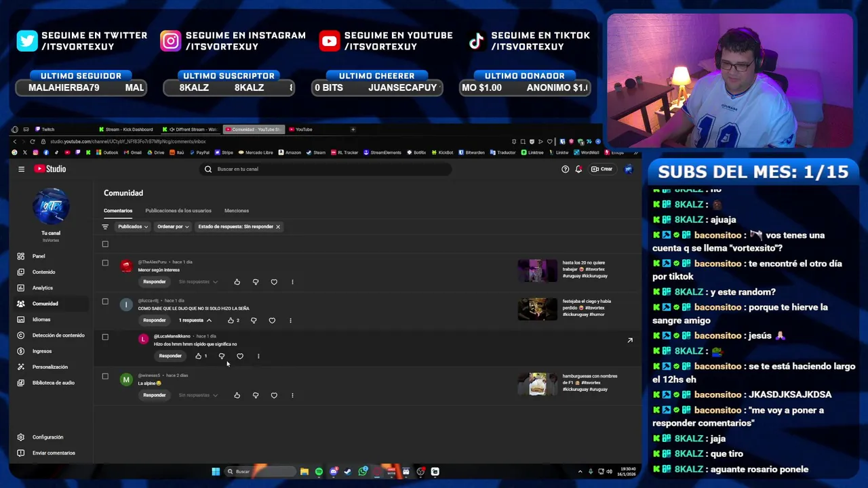Open more options for @lucca-r8j comment

[x=290, y=321]
